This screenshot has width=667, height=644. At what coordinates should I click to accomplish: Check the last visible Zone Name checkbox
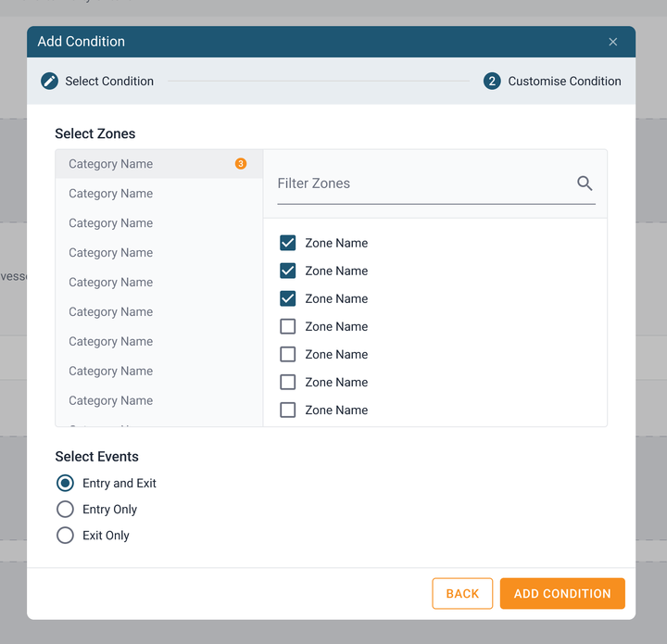pos(288,410)
